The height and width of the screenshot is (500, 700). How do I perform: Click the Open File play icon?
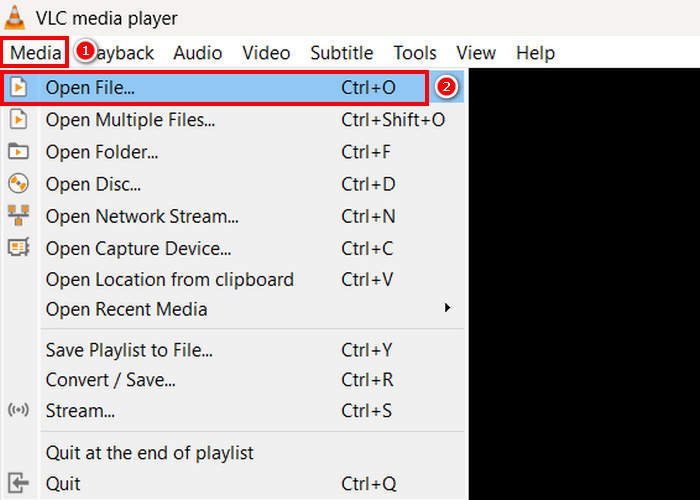pos(17,88)
